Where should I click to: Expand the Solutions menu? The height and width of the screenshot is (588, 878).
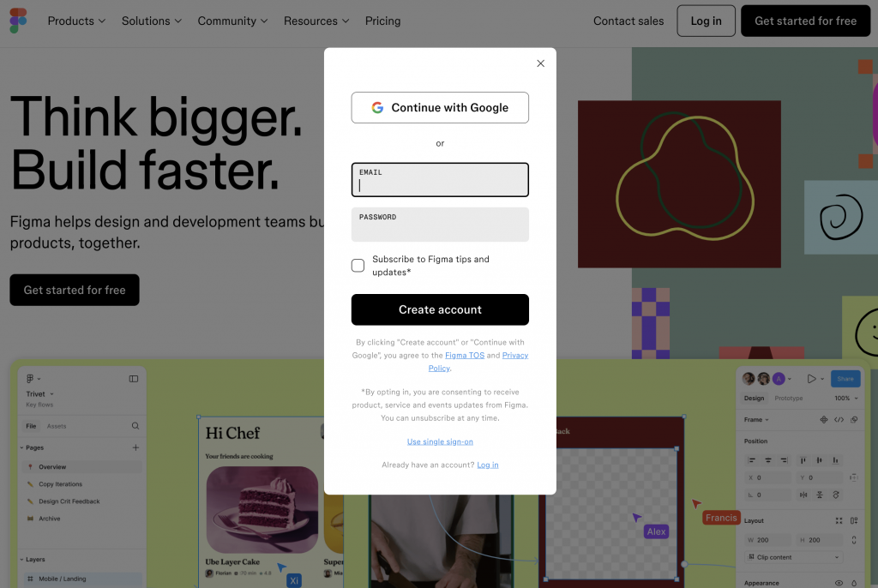pyautogui.click(x=152, y=21)
